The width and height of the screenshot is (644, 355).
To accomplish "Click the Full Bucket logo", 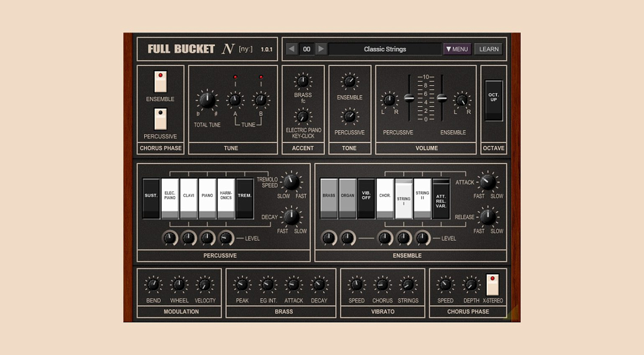I will tap(181, 49).
